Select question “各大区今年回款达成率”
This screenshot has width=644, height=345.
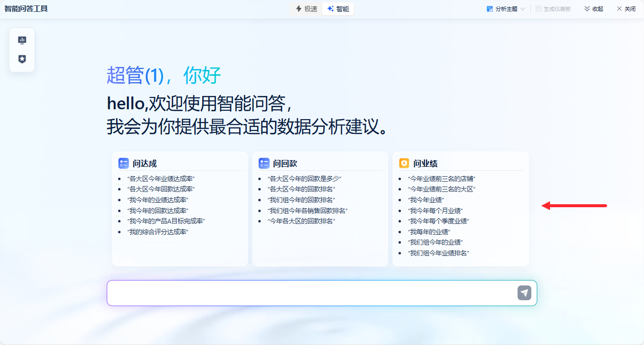(x=160, y=189)
